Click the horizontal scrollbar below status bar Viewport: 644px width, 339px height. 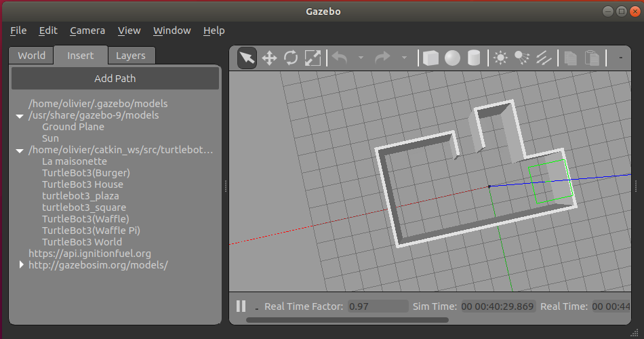point(347,320)
